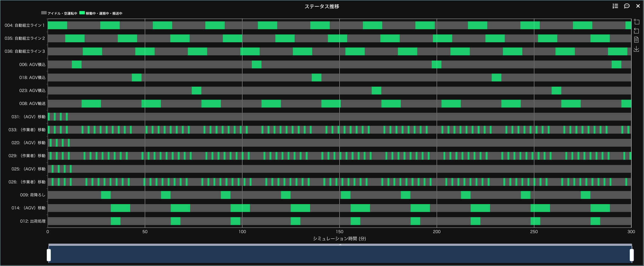Click first green bar in 006: AGV積込 row
This screenshot has height=266, width=644.
point(77,65)
